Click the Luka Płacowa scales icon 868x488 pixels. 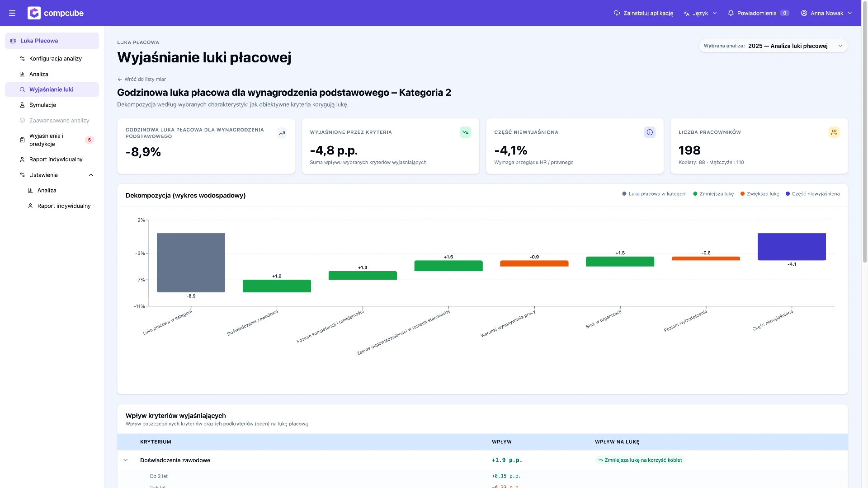point(13,41)
